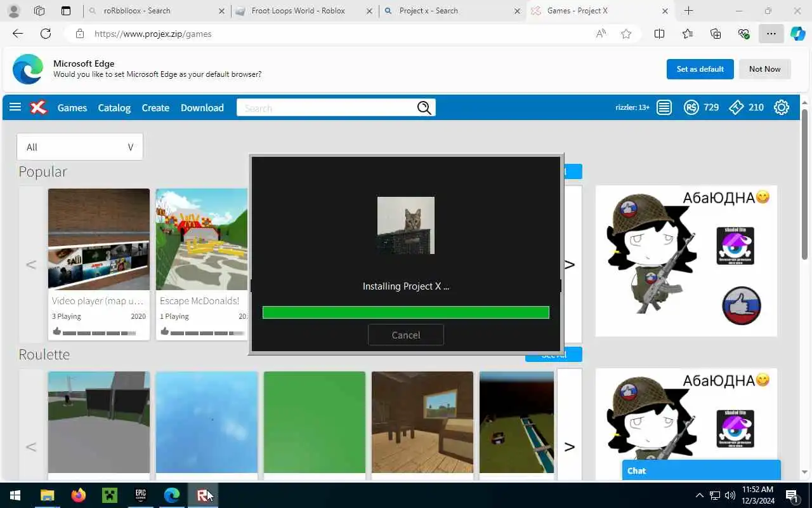
Task: Launch Firefox from the taskbar
Action: tap(79, 495)
